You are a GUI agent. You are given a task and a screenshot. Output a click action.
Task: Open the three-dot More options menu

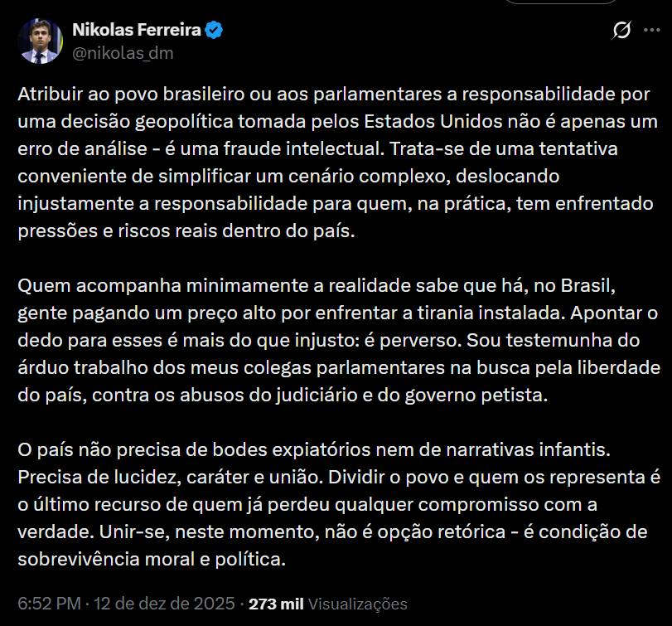tap(652, 32)
